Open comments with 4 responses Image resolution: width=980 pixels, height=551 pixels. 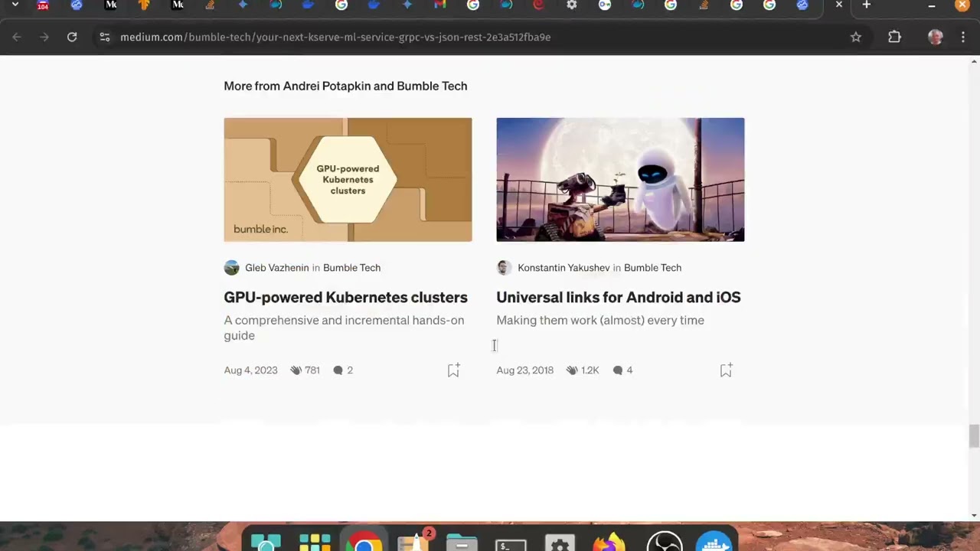point(622,370)
